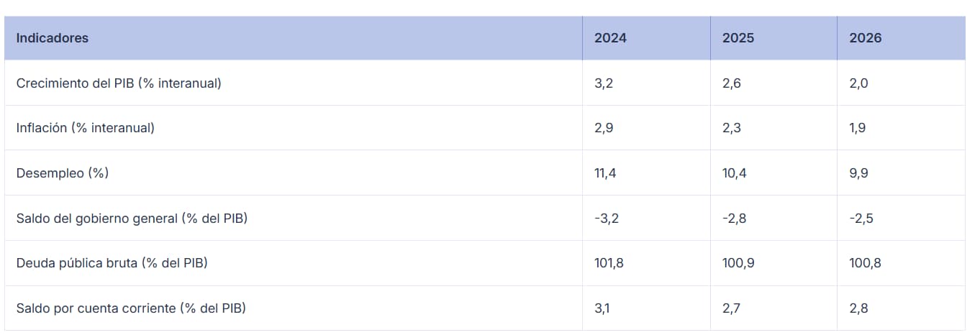Select the 2025 inflation value 2,3
This screenshot has width=980, height=335.
click(x=732, y=128)
